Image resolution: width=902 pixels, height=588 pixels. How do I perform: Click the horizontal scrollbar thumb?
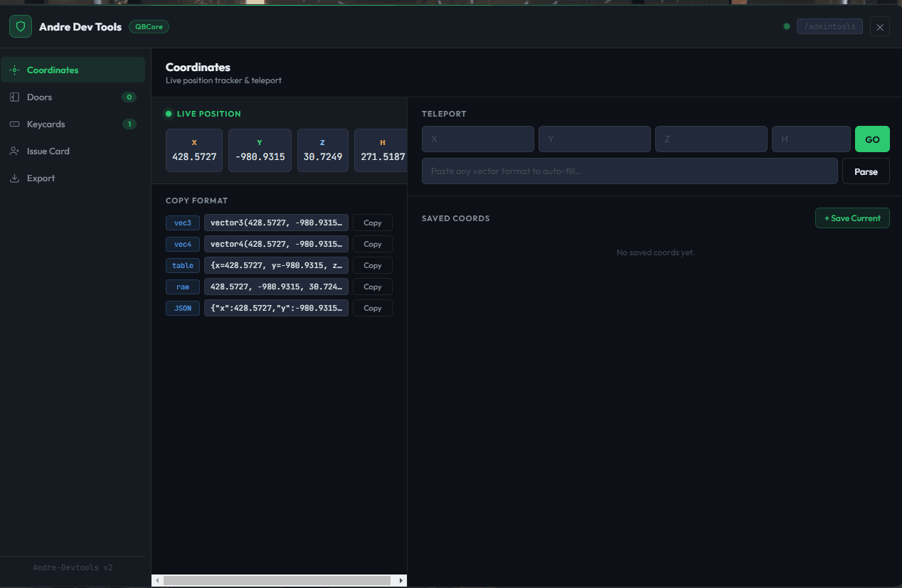point(277,580)
